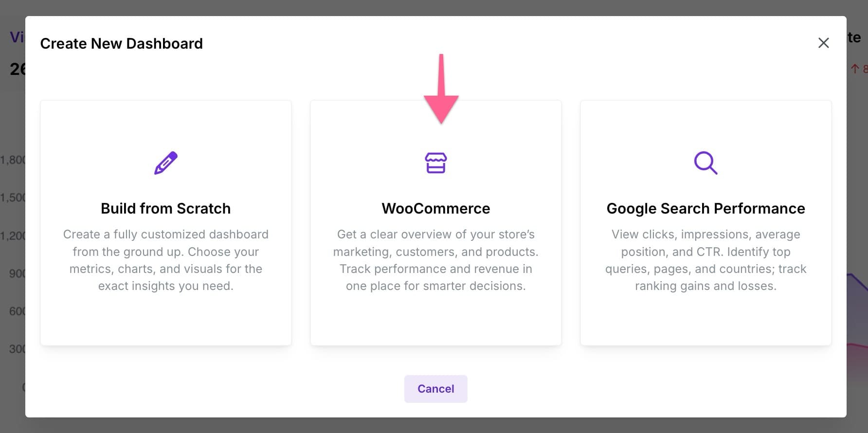Viewport: 868px width, 433px height.
Task: Click the partially hidden 'te' heading at right
Action: pos(854,37)
